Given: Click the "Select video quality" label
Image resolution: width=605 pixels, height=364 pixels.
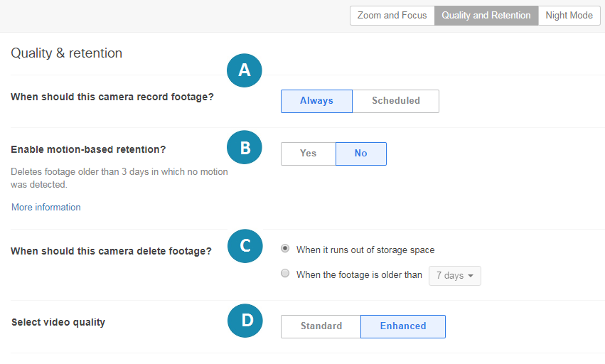Looking at the screenshot, I should pyautogui.click(x=58, y=322).
